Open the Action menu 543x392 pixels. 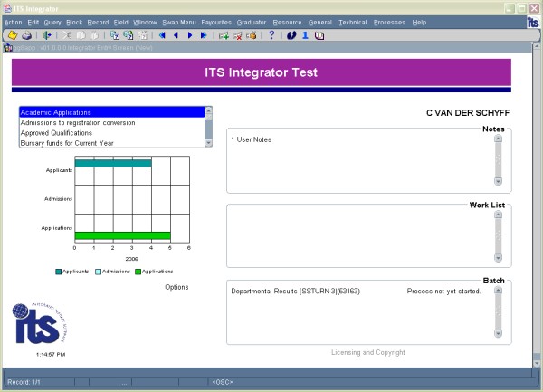[14, 23]
